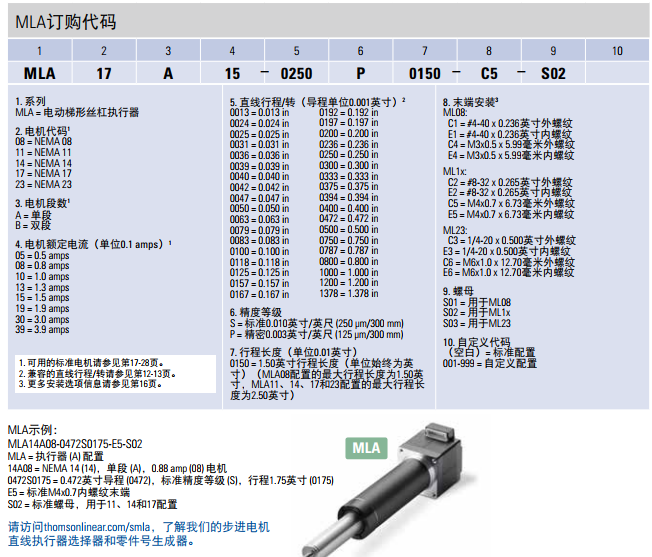Click 'E5 = 标准M4x0.7内螺纹末端' example line

point(69,493)
